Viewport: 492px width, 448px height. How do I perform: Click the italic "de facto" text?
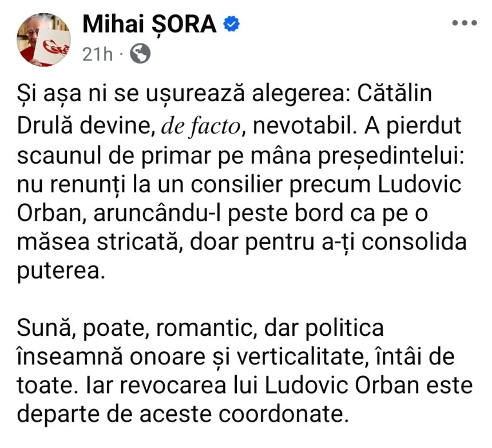(x=201, y=128)
